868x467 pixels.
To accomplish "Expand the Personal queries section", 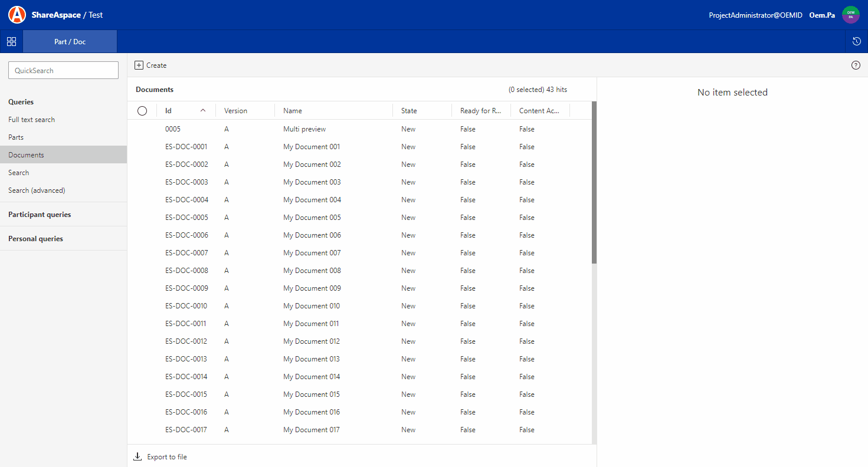I will pos(35,239).
